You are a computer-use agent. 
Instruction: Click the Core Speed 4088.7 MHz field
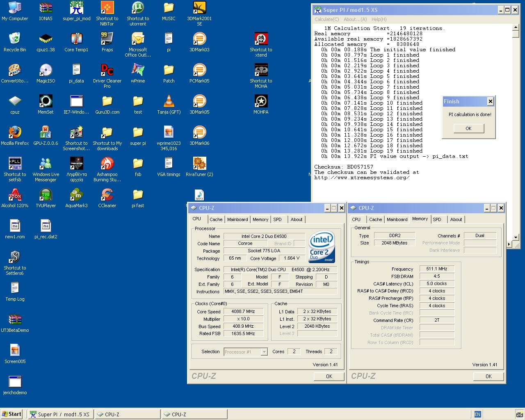243,312
